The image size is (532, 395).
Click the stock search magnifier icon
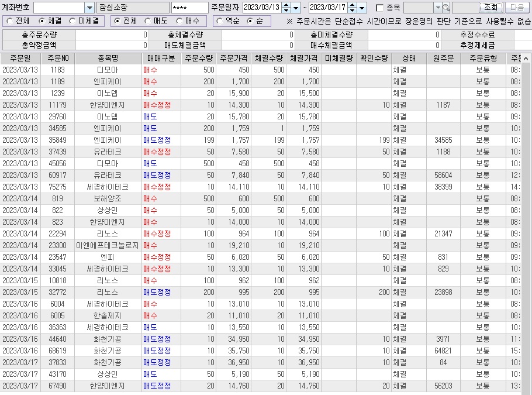(447, 8)
